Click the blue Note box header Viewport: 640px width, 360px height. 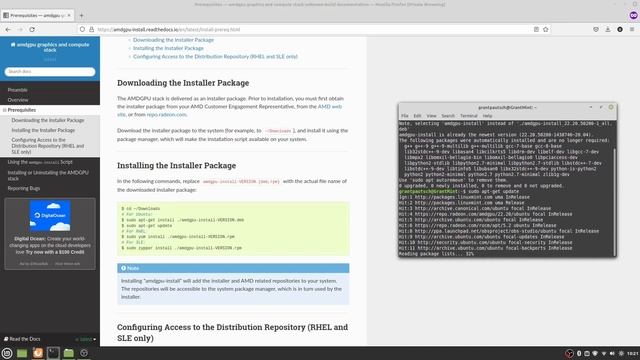(233, 268)
